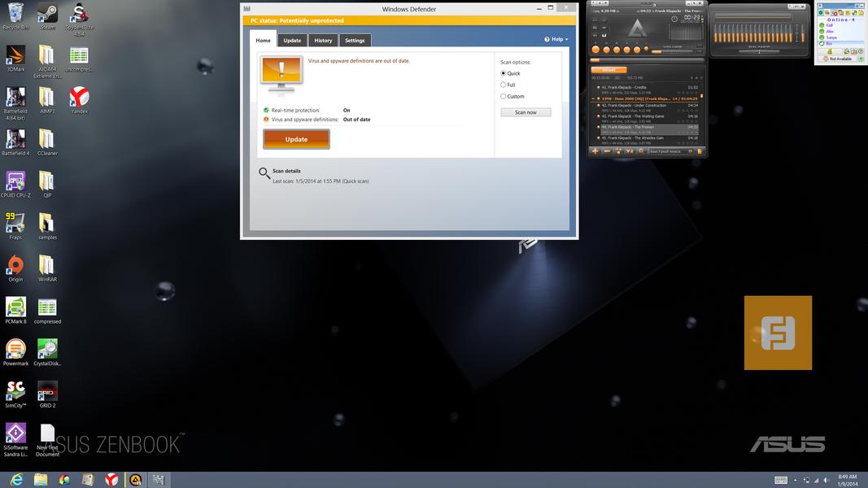
Task: Choose the Full scan option
Action: coord(504,85)
